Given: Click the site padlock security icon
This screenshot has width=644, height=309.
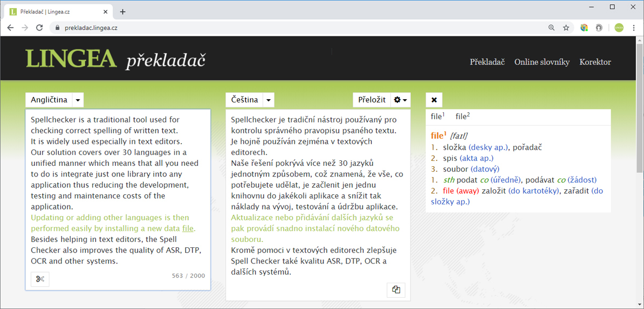Looking at the screenshot, I should click(x=57, y=28).
